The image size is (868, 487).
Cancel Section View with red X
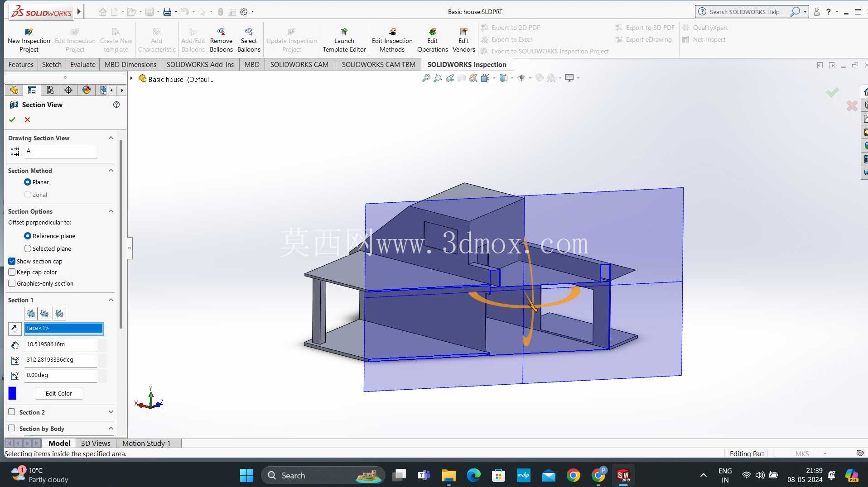pyautogui.click(x=27, y=119)
